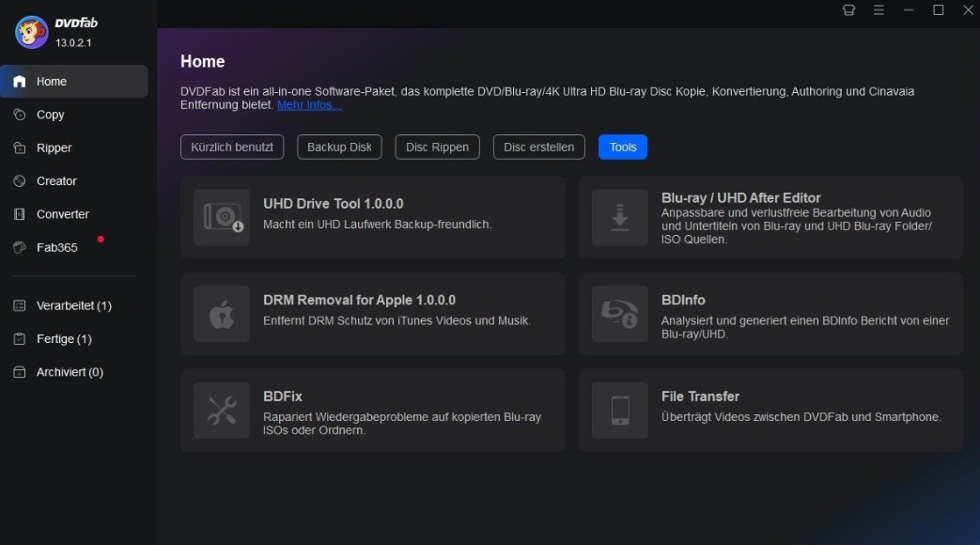The height and width of the screenshot is (545, 980).
Task: Launch UHD Drive Tool via its icon
Action: pyautogui.click(x=222, y=217)
